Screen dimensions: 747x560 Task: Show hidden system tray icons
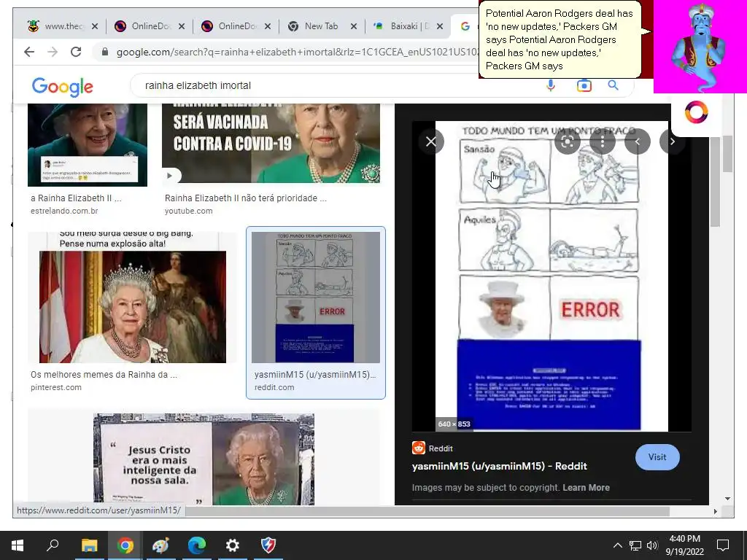click(617, 545)
